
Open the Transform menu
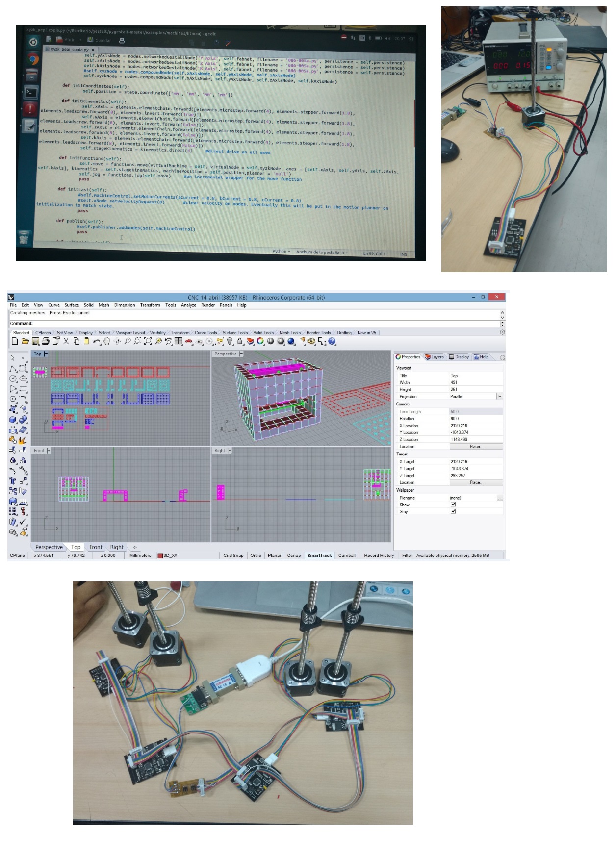[x=150, y=305]
